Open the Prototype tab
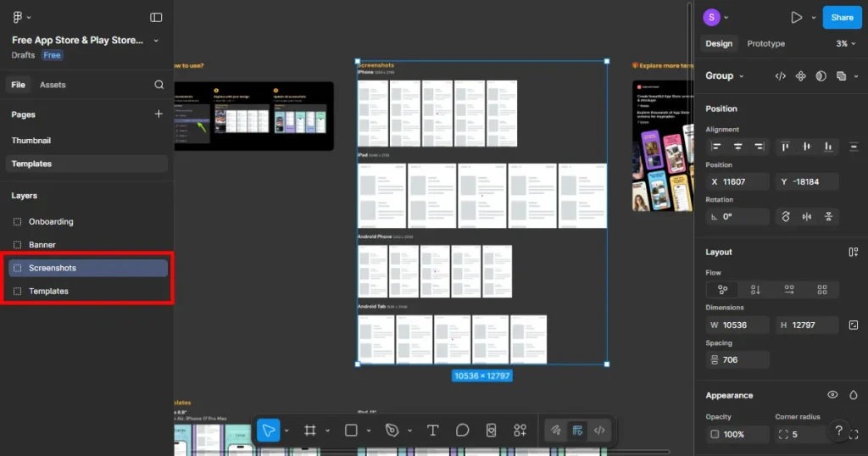The width and height of the screenshot is (868, 456). (765, 44)
